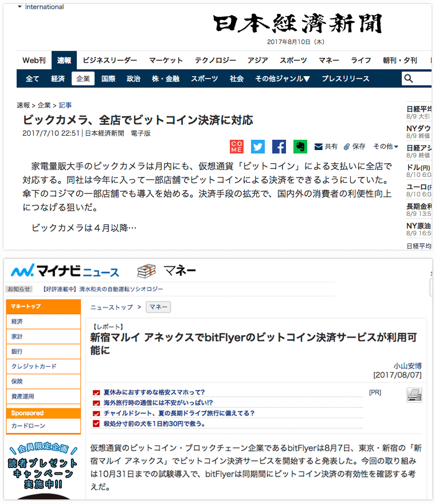Click the envelope 共有 share icon
The height and width of the screenshot is (504, 435).
click(319, 147)
